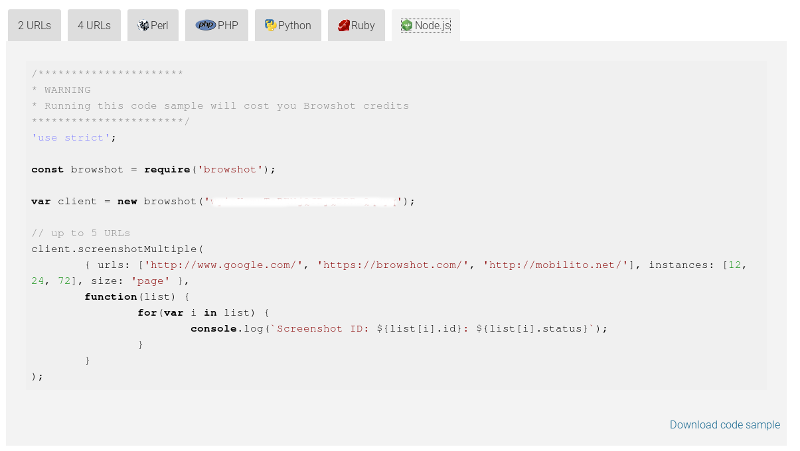Click the 'for(var i in list)' line
800x451 pixels.
coord(204,313)
